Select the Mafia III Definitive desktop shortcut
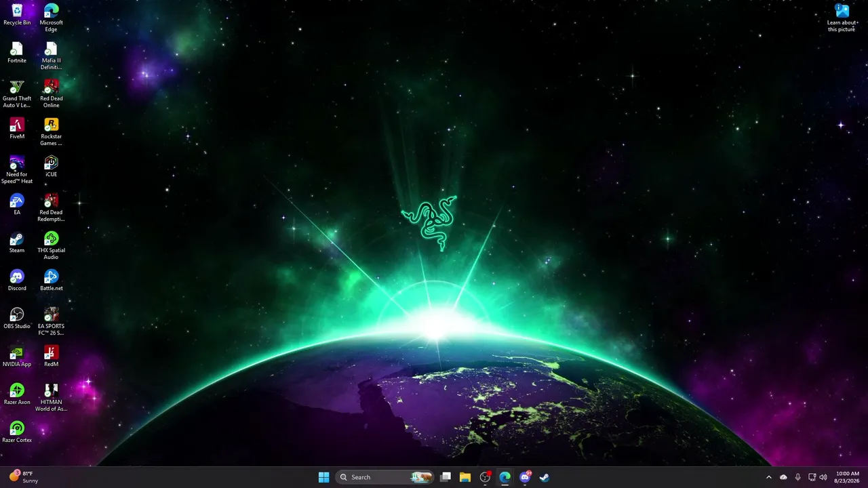This screenshot has height=488, width=868. (x=51, y=56)
